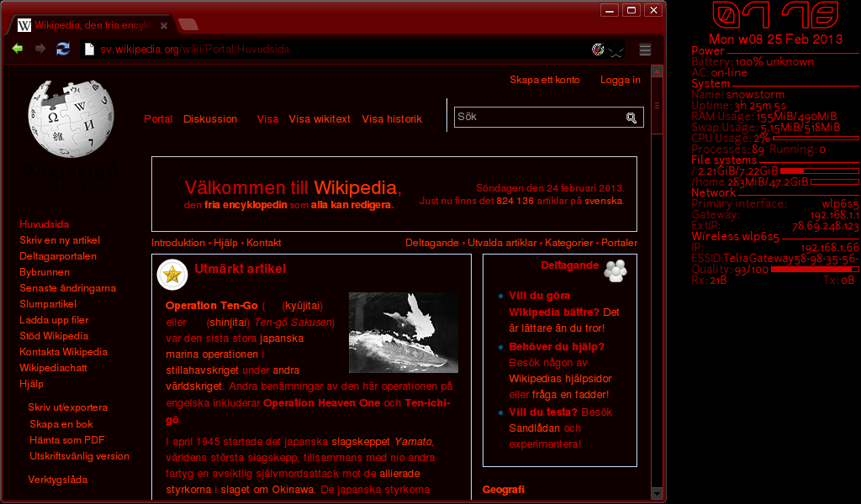The height and width of the screenshot is (504, 861).
Task: Open Skriv en ny artikel link
Action: click(60, 239)
